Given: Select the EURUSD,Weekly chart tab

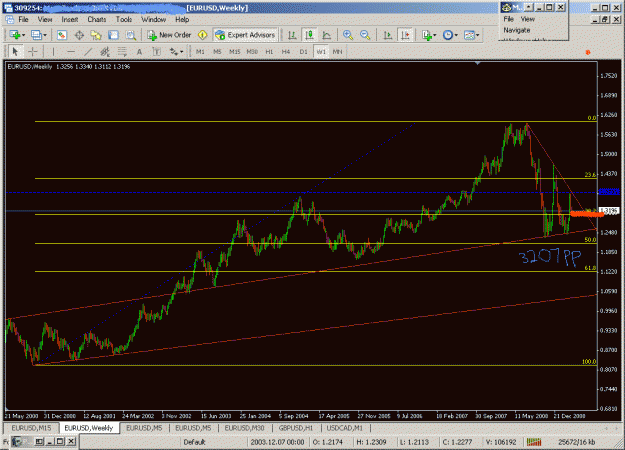Looking at the screenshot, I should coord(89,428).
